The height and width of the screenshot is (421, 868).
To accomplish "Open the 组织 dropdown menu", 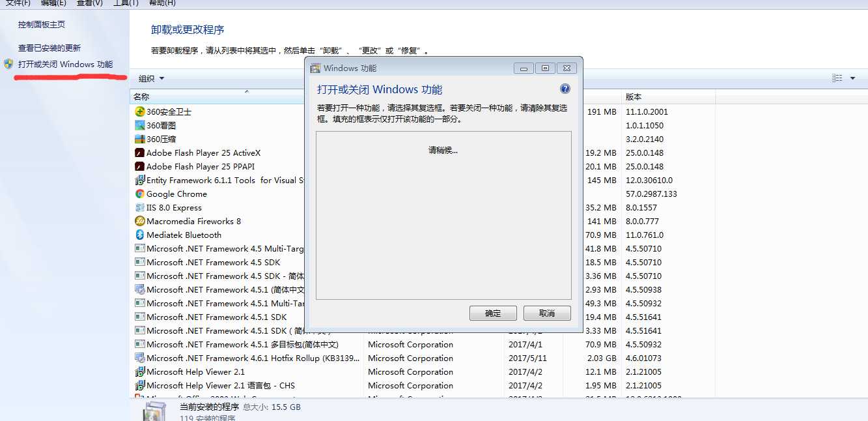I will tap(151, 78).
